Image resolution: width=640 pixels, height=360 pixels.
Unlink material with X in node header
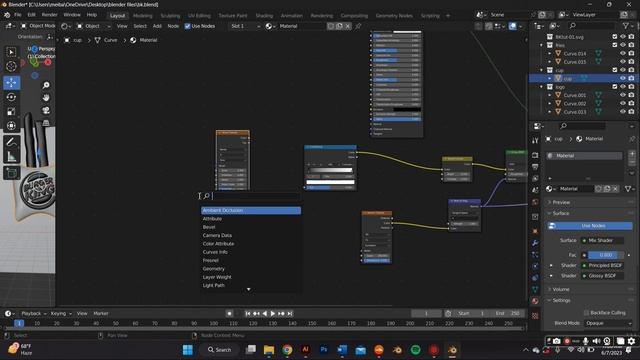348,26
